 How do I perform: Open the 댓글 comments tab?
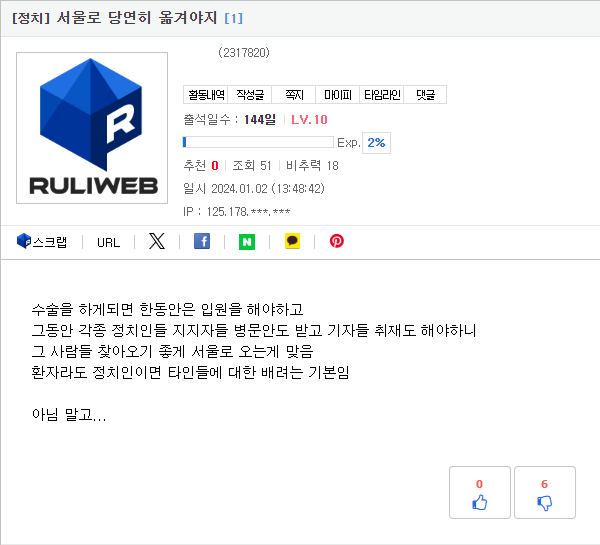tap(426, 95)
